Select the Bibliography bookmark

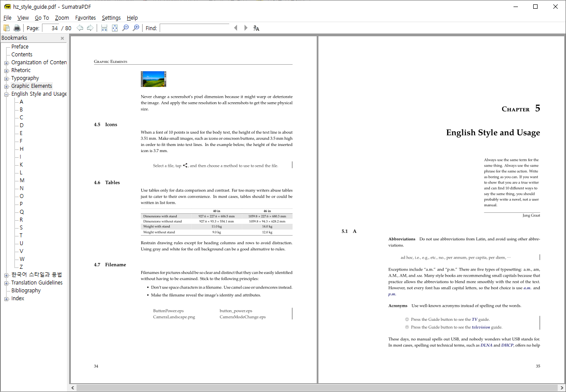click(26, 291)
